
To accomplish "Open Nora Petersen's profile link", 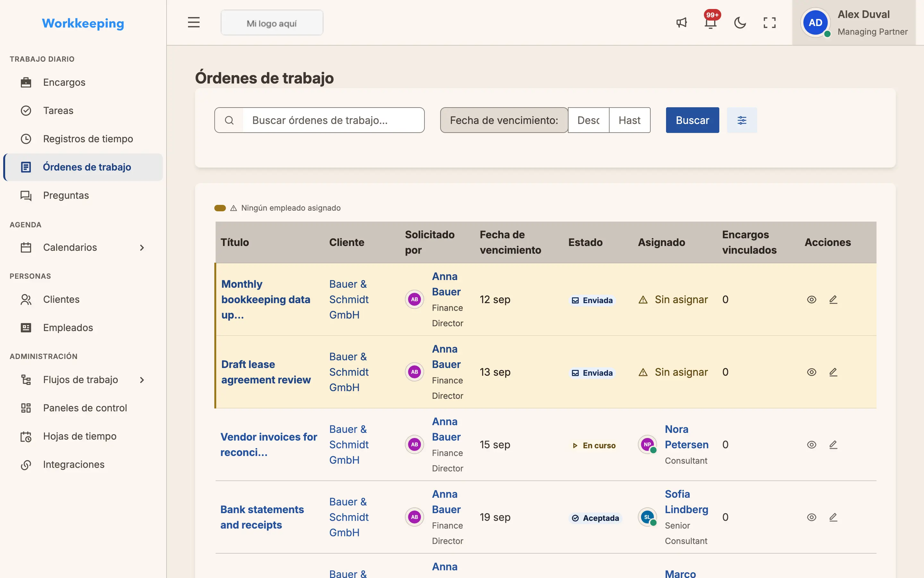I will (x=686, y=437).
